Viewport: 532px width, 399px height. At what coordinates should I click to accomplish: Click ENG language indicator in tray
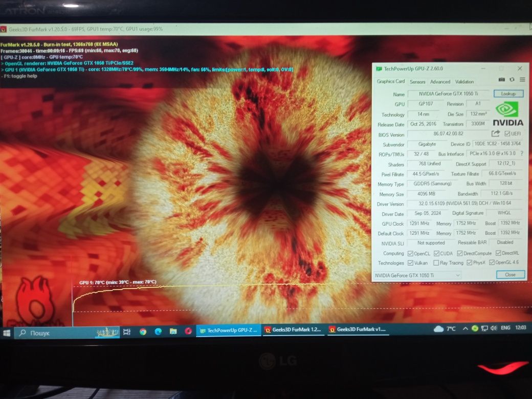click(x=505, y=328)
